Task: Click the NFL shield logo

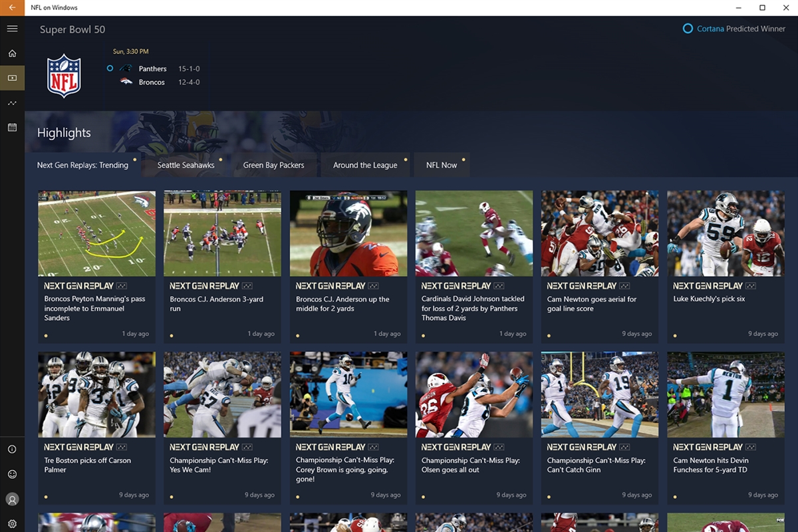Action: [x=64, y=75]
